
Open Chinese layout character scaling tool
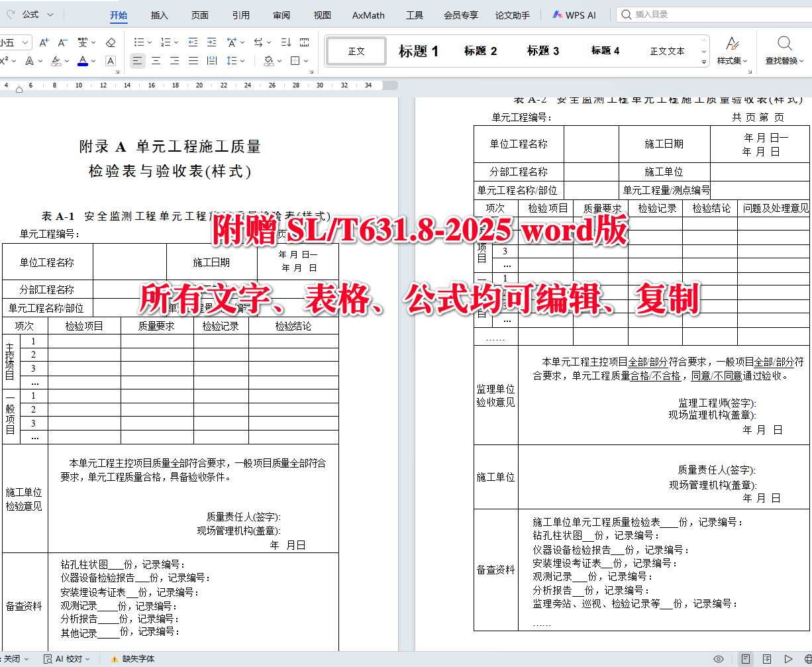coord(231,42)
